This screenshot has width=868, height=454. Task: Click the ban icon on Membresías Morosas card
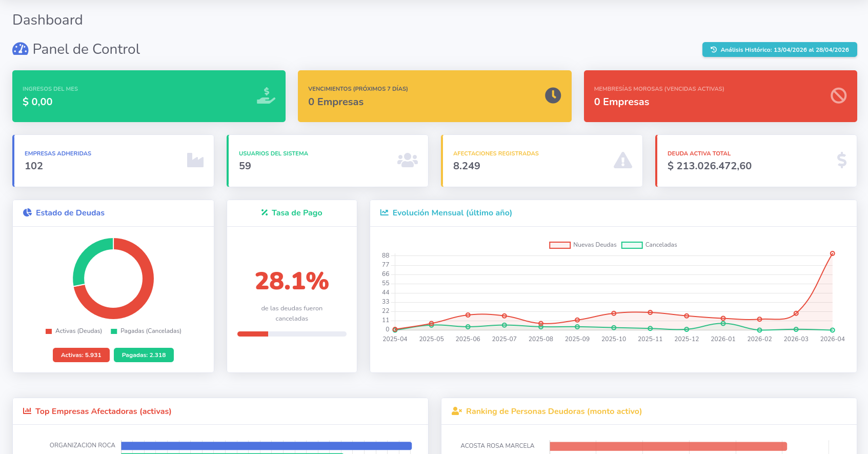[839, 95]
